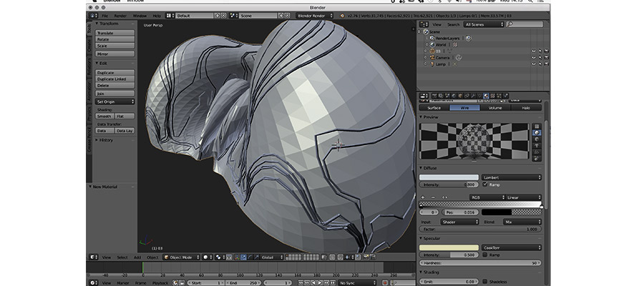Image resolution: width=644 pixels, height=286 pixels.
Task: Toggle the 3D manipulator widget icon
Action: [x=237, y=257]
